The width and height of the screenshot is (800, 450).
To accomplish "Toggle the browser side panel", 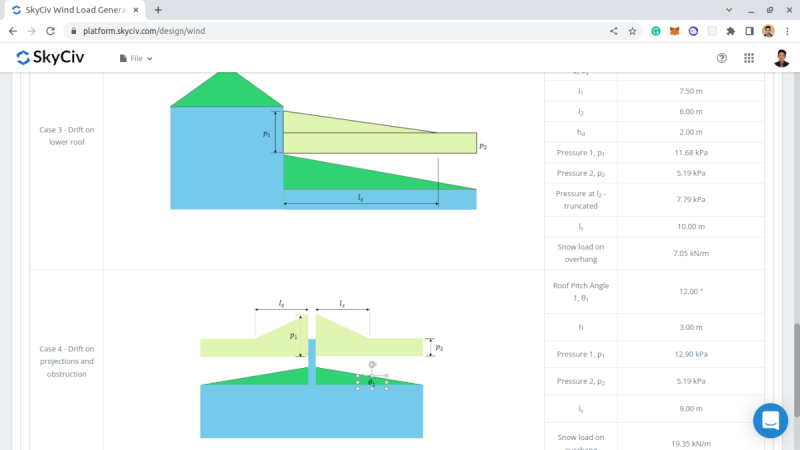I will tap(749, 31).
